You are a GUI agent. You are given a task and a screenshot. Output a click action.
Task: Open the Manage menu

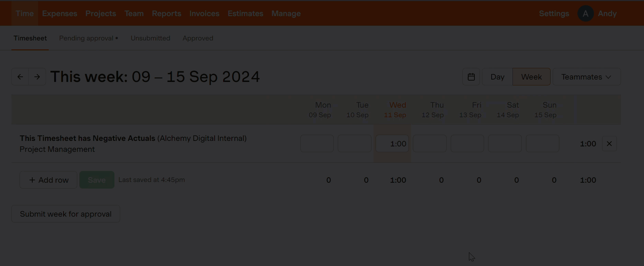point(286,13)
